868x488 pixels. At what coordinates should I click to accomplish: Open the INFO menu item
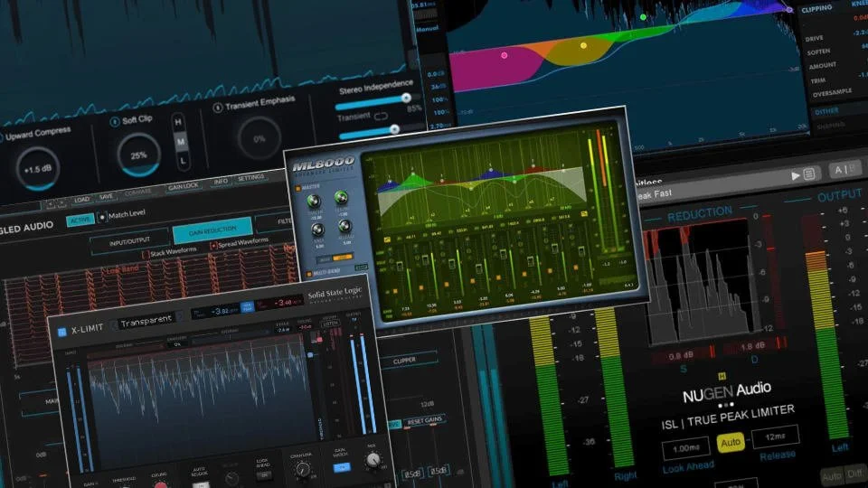[x=221, y=182]
